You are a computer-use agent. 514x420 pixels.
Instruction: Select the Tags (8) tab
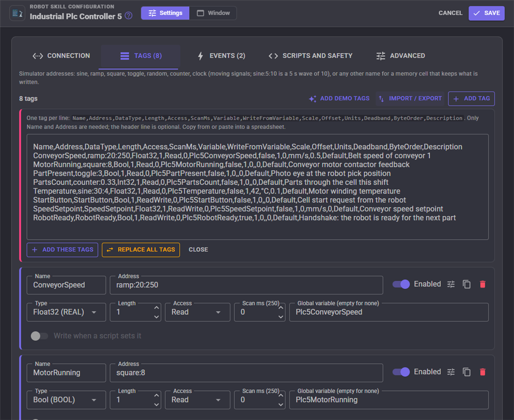point(141,56)
